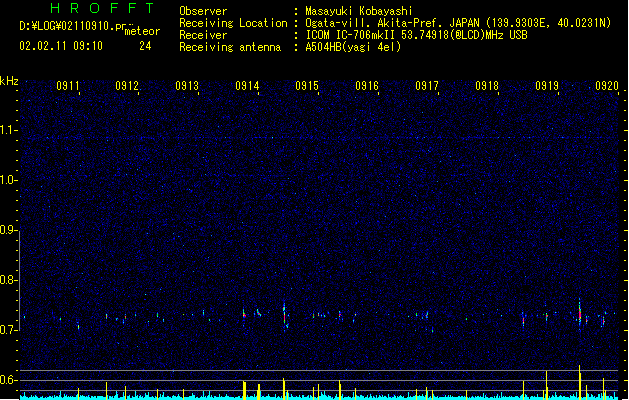
Task: Select the ICOM IC-706mkII receiver text
Action: tap(416, 35)
